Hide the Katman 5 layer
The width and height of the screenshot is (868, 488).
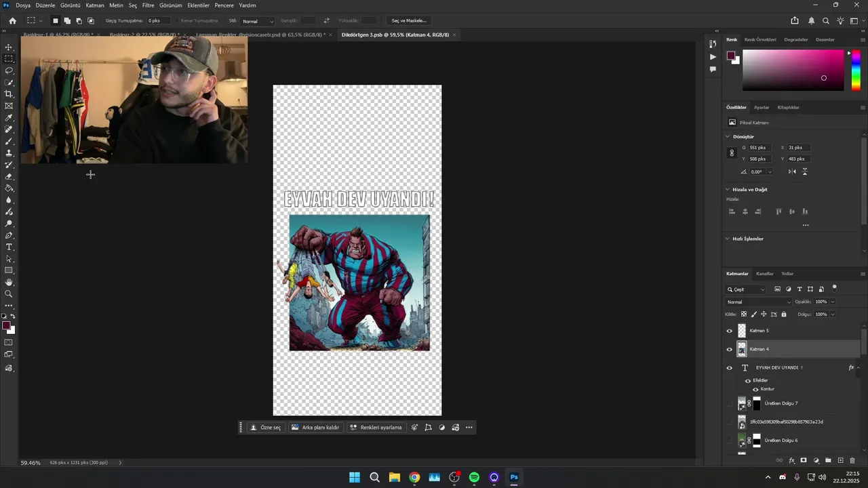pyautogui.click(x=730, y=331)
